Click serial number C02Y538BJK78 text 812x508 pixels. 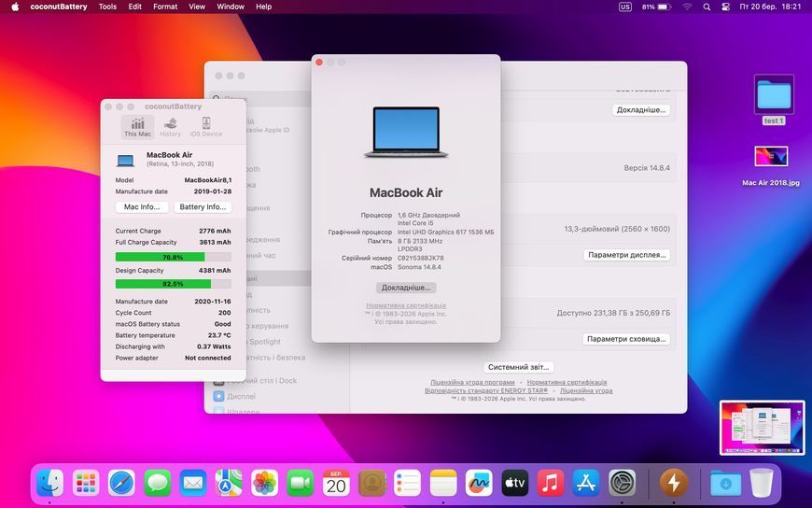[421, 258]
